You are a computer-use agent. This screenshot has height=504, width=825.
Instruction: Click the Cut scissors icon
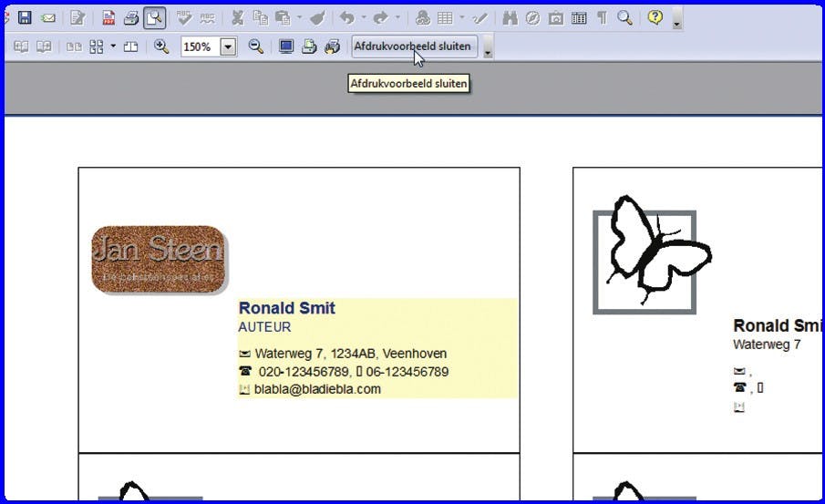238,18
